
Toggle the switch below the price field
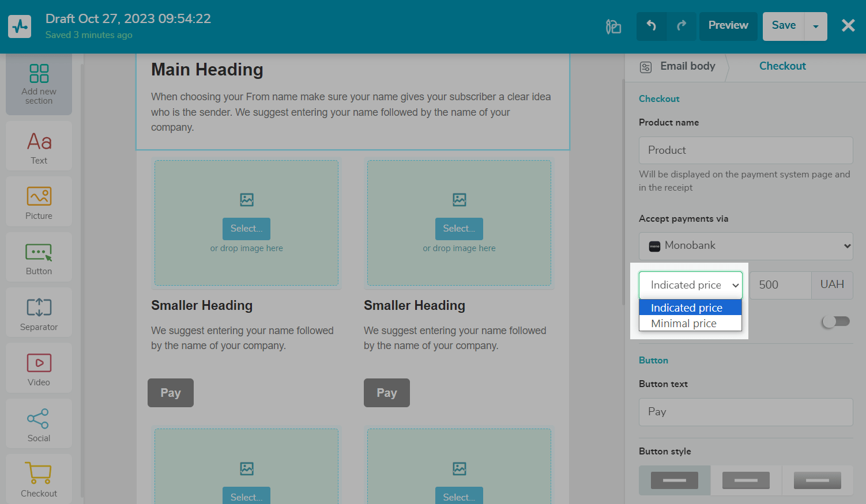point(835,321)
